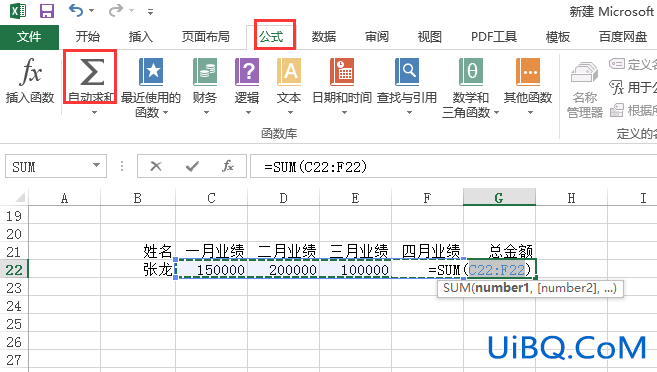
Task: Open the 文件 menu
Action: tap(29, 37)
